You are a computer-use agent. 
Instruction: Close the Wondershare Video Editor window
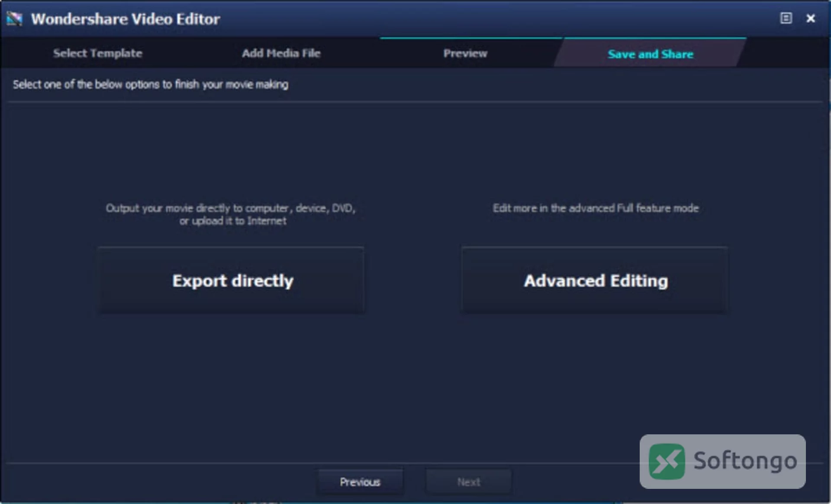pyautogui.click(x=811, y=18)
